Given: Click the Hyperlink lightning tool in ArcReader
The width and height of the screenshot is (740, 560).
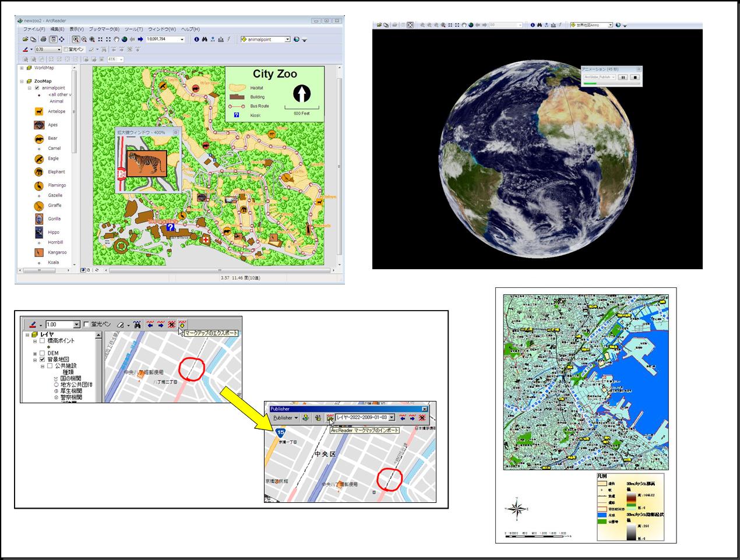Looking at the screenshot, I should [x=228, y=39].
